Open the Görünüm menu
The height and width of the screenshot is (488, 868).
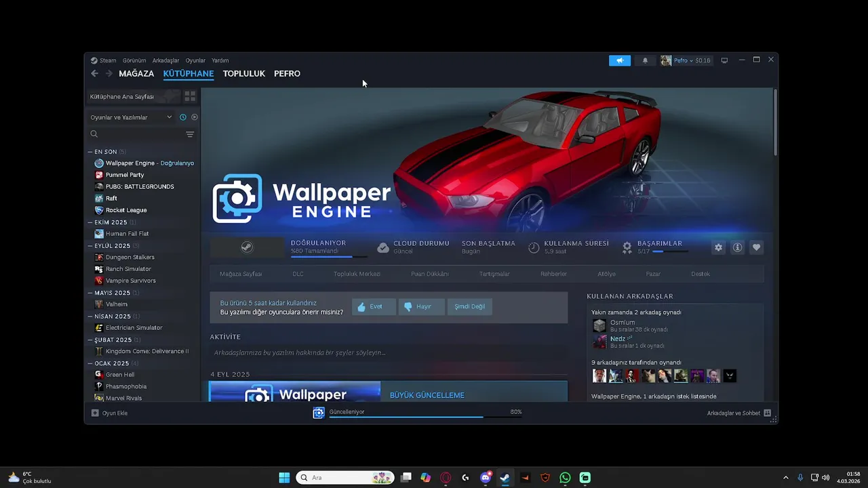click(x=134, y=60)
